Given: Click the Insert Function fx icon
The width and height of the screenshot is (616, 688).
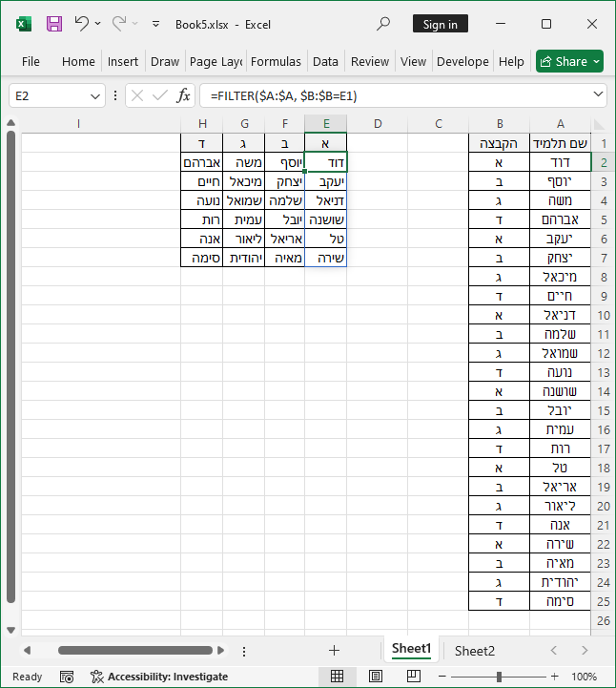Looking at the screenshot, I should 184,95.
